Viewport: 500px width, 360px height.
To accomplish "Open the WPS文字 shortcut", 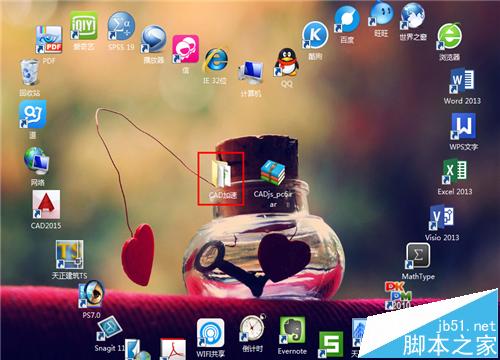I will click(463, 126).
